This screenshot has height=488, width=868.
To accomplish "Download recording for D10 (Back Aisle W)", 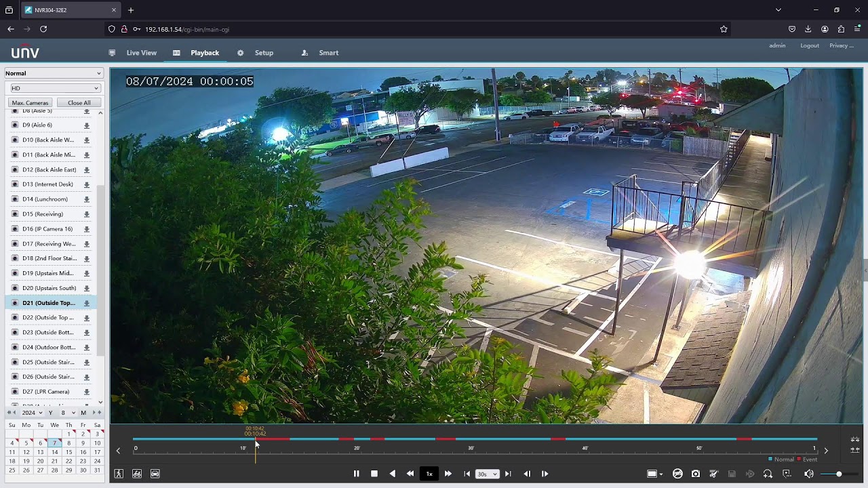I will click(87, 140).
